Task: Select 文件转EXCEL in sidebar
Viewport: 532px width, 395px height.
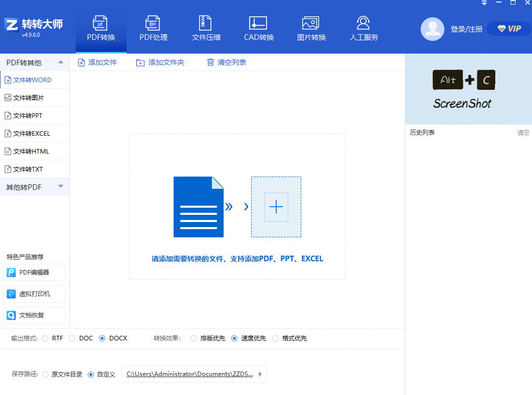Action: click(31, 134)
